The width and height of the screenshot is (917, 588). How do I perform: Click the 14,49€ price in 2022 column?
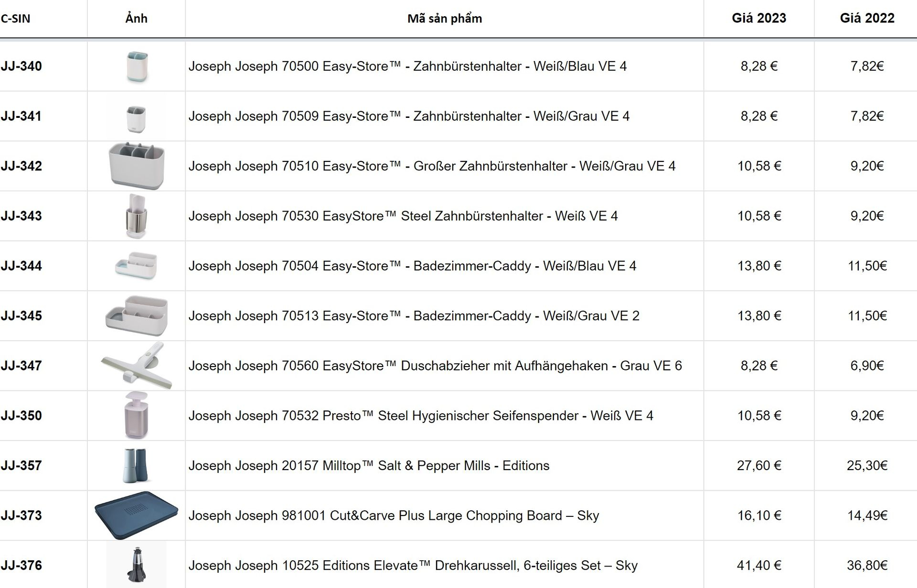click(x=867, y=515)
